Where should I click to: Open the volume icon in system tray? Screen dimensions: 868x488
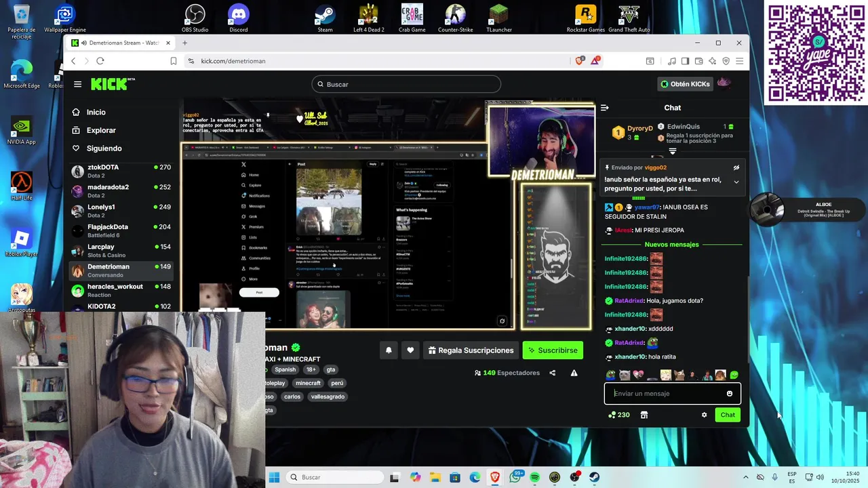[820, 477]
